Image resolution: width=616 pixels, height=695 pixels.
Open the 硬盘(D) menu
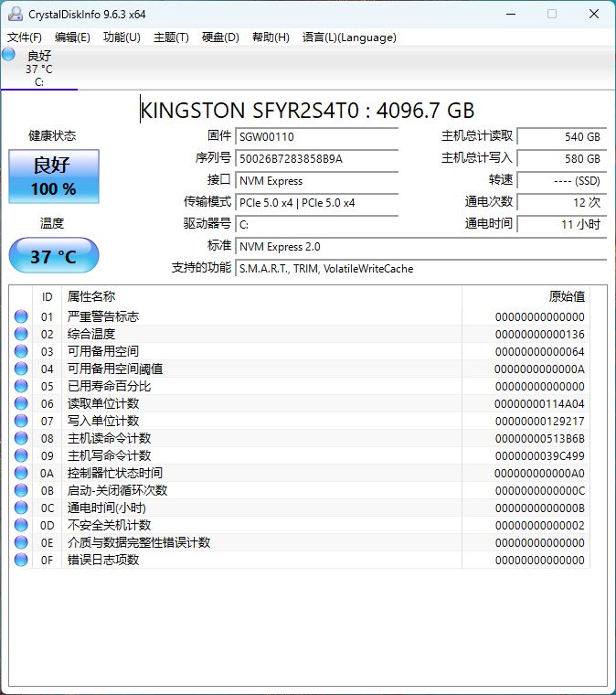220,37
